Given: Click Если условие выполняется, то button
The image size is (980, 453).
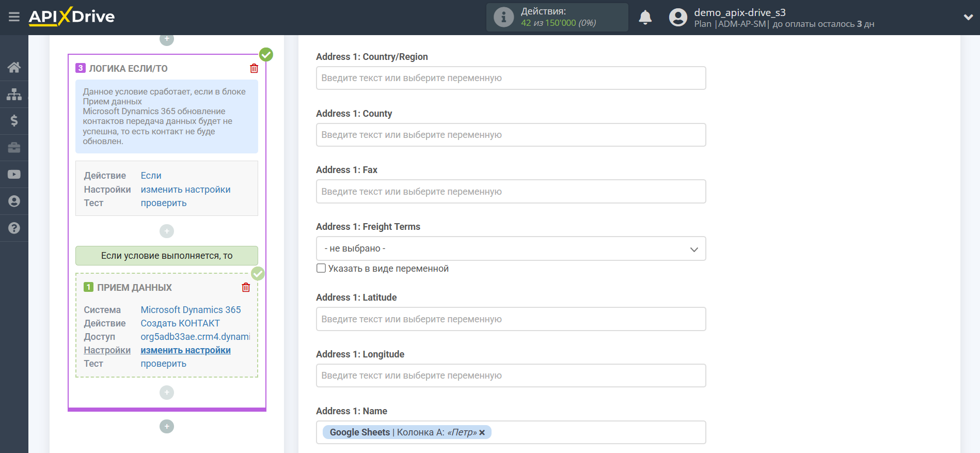Looking at the screenshot, I should (167, 256).
